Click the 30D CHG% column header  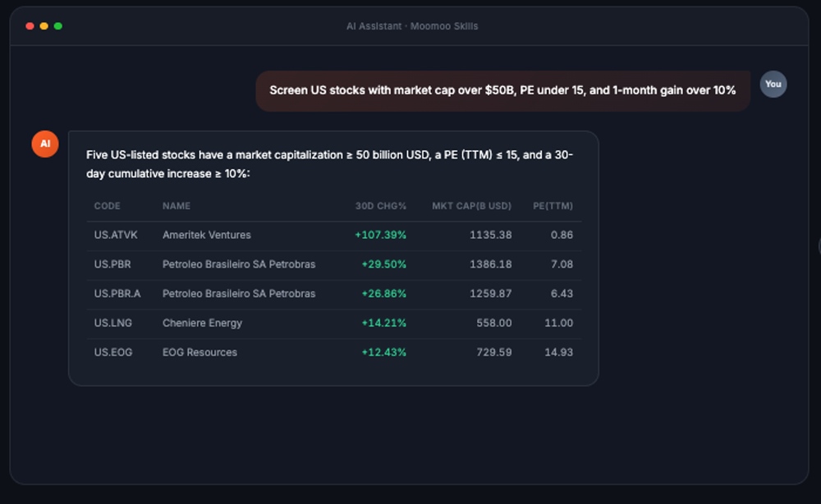381,206
